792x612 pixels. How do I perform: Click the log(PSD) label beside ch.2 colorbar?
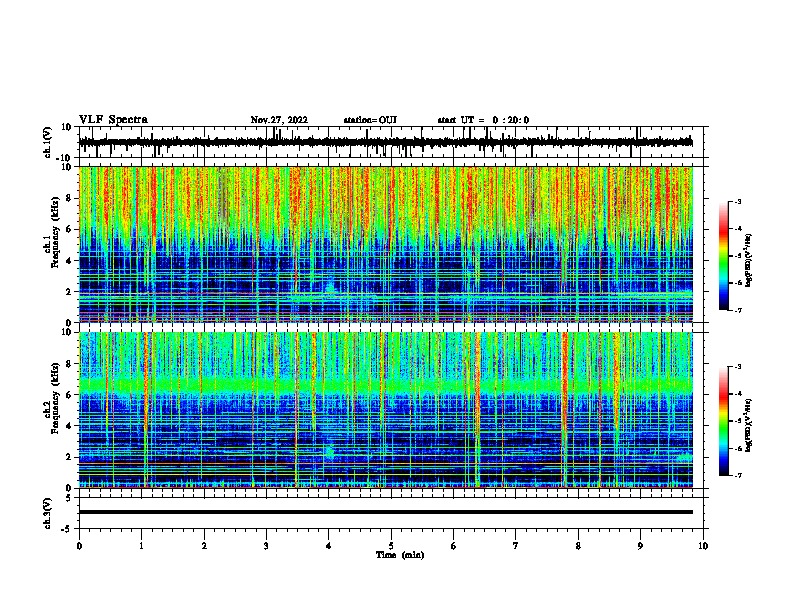click(x=749, y=426)
